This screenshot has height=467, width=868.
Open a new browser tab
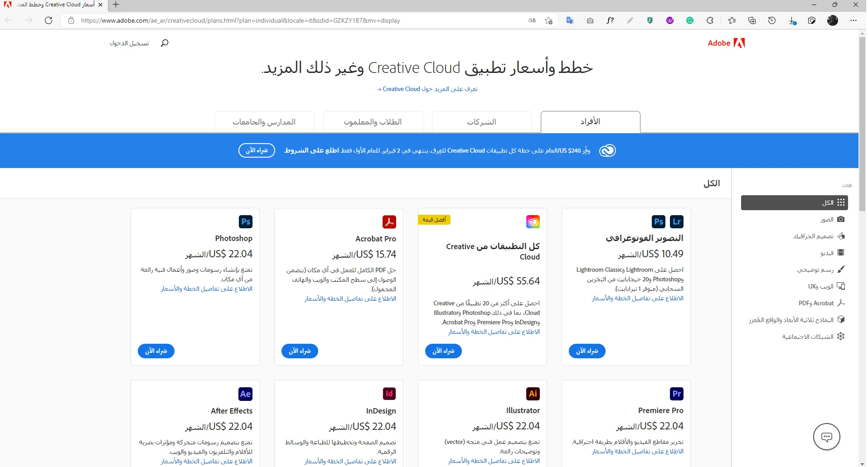tap(116, 5)
